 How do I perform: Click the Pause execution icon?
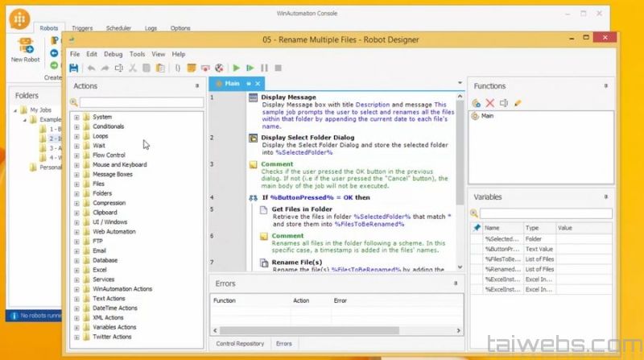click(264, 68)
